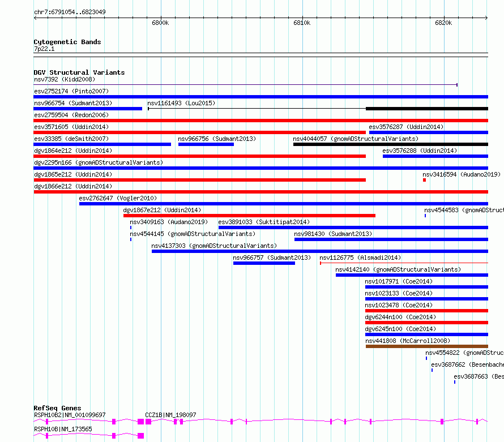Image resolution: width=504 pixels, height=442 pixels.
Task: Select the red dgv1867e212 feature bar
Action: 249,216
